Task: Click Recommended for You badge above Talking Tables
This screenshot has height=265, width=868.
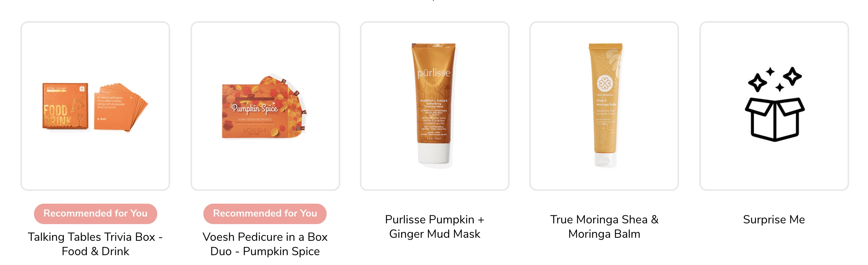Action: (x=96, y=214)
